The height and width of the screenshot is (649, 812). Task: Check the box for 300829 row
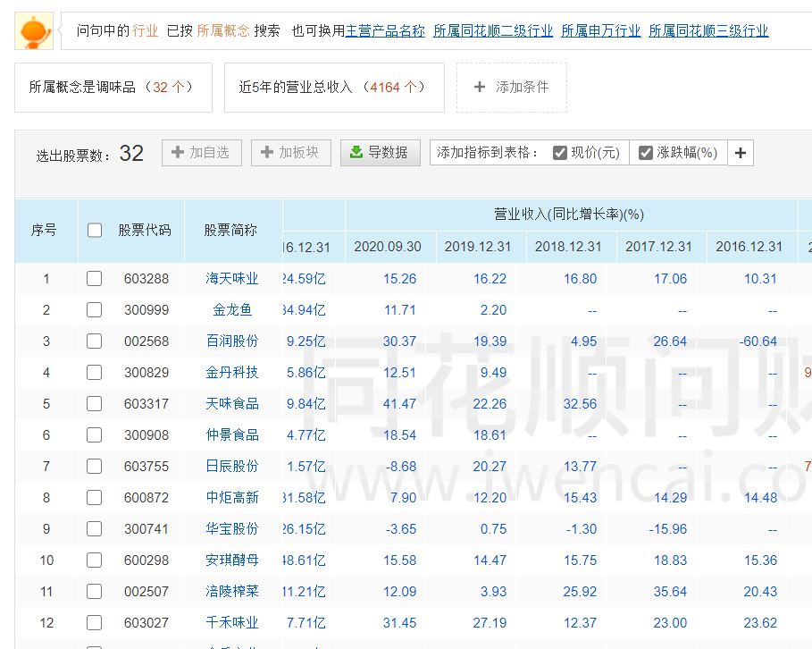[x=95, y=372]
